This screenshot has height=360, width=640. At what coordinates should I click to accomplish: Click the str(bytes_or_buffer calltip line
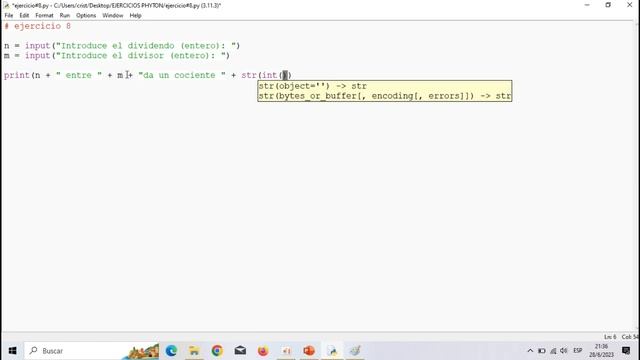(x=384, y=96)
